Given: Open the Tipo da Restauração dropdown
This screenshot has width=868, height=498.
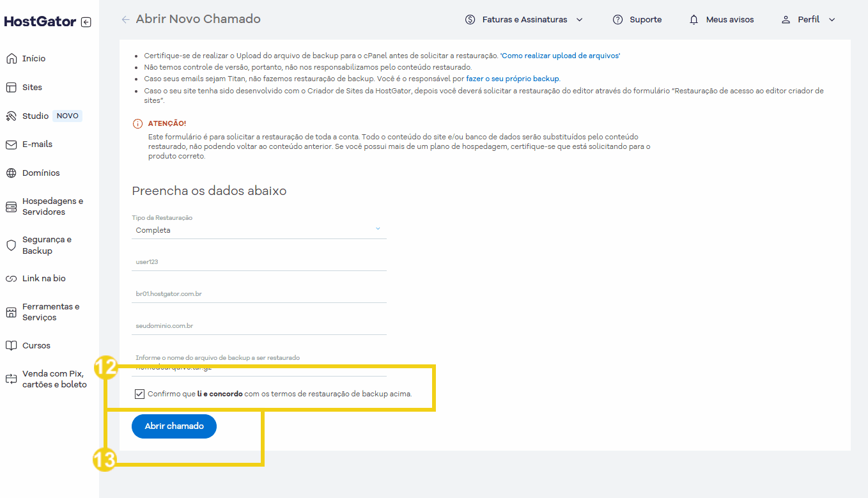Looking at the screenshot, I should tap(259, 230).
